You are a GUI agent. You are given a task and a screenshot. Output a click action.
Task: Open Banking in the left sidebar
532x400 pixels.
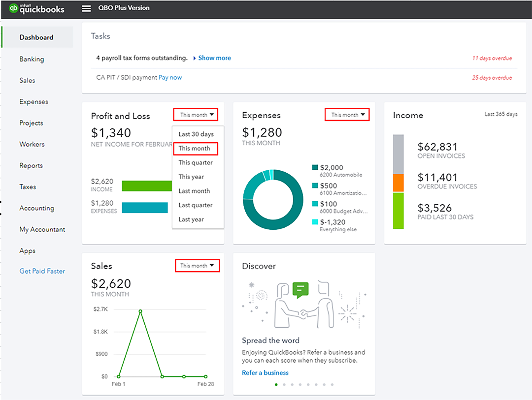point(32,59)
